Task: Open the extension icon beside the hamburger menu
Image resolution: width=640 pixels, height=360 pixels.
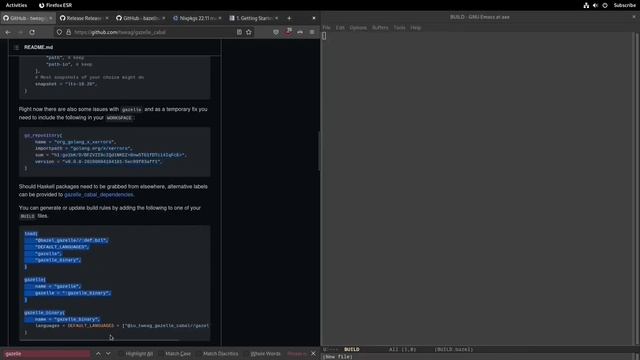Action: [x=300, y=32]
